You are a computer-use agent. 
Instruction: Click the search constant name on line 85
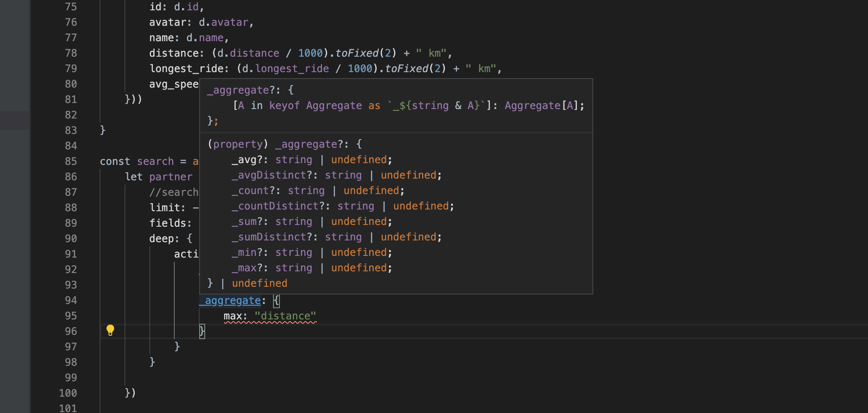155,161
